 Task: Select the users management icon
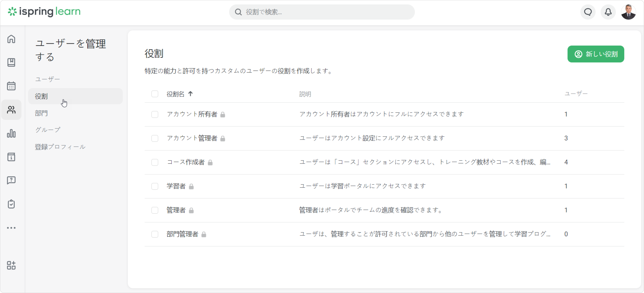click(x=11, y=110)
